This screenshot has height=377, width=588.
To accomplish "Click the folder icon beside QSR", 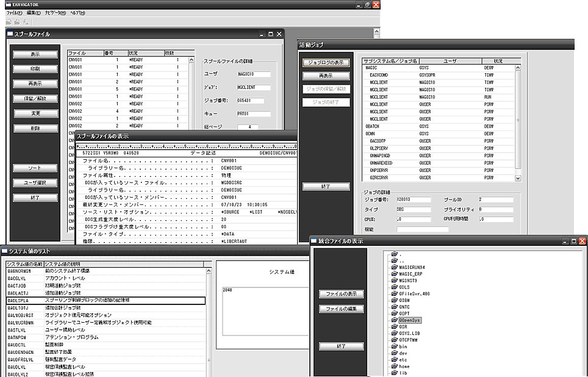I will click(394, 327).
